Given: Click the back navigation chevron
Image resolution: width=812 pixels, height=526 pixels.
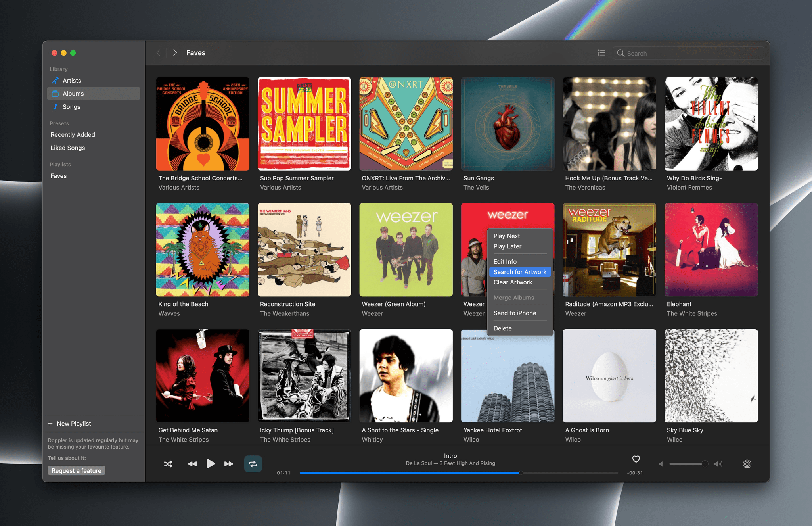Looking at the screenshot, I should [158, 53].
